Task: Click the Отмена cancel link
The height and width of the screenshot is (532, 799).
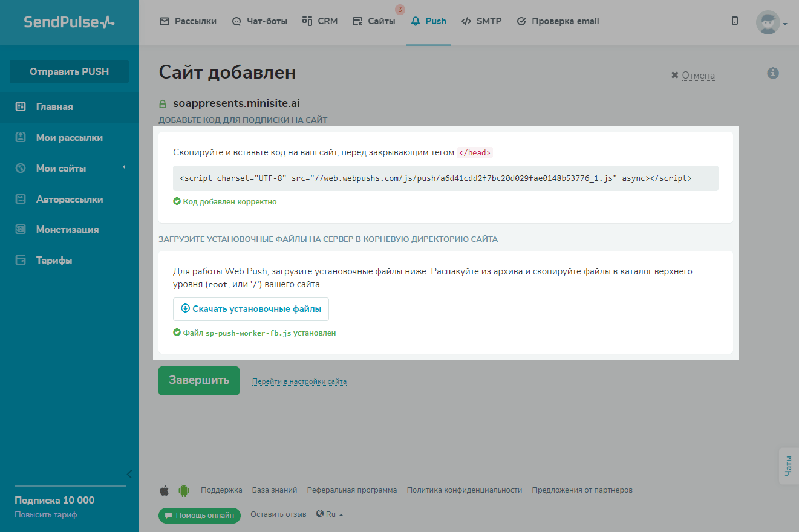Action: click(693, 76)
